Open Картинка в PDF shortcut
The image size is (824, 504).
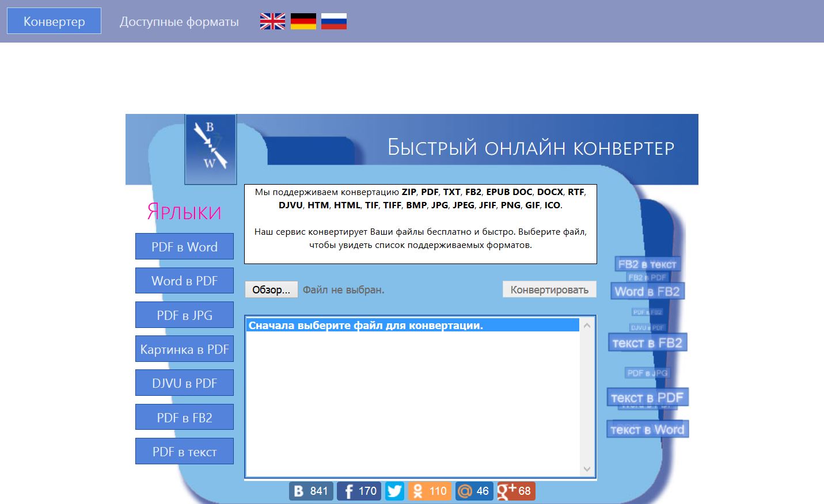pos(184,349)
